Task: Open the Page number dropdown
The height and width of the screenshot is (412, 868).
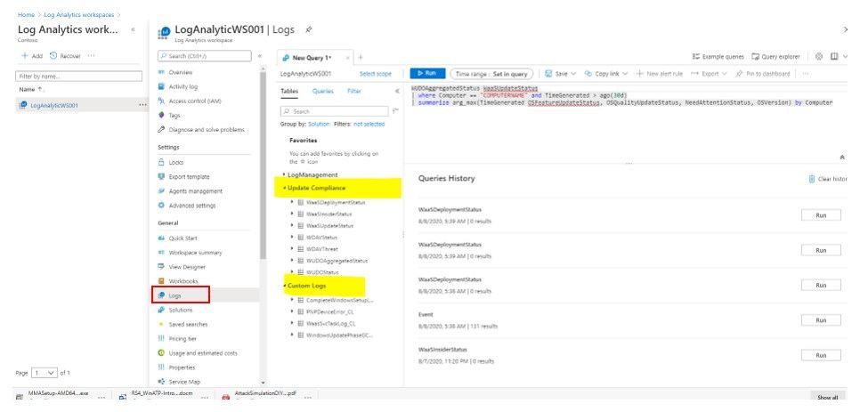Action: (45, 373)
